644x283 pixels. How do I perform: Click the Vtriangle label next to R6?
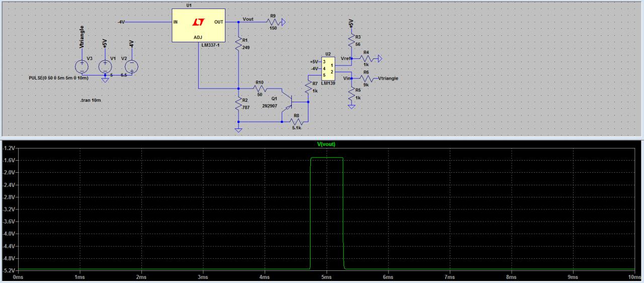[387, 79]
